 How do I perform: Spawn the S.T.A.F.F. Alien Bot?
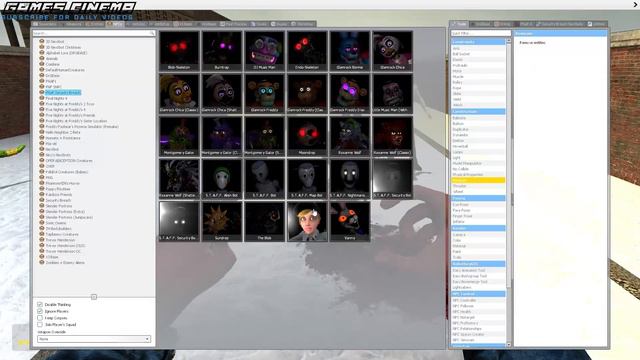coord(222,179)
